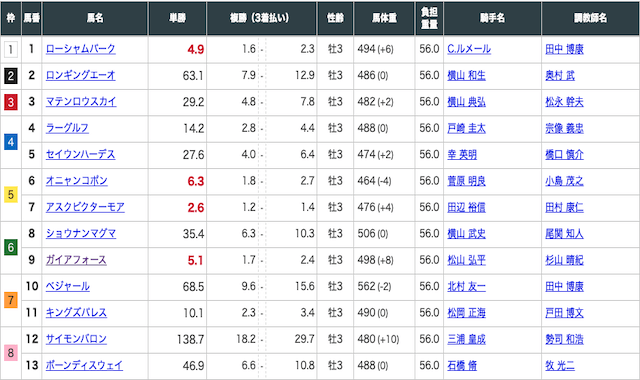The height and width of the screenshot is (380, 640).
Task: Open trainer 奥村 武 page
Action: [x=560, y=76]
